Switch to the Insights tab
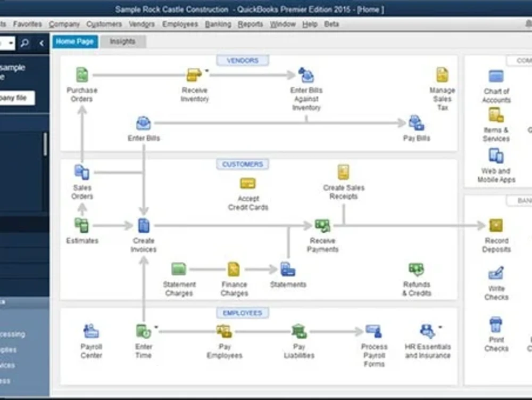 pos(123,42)
